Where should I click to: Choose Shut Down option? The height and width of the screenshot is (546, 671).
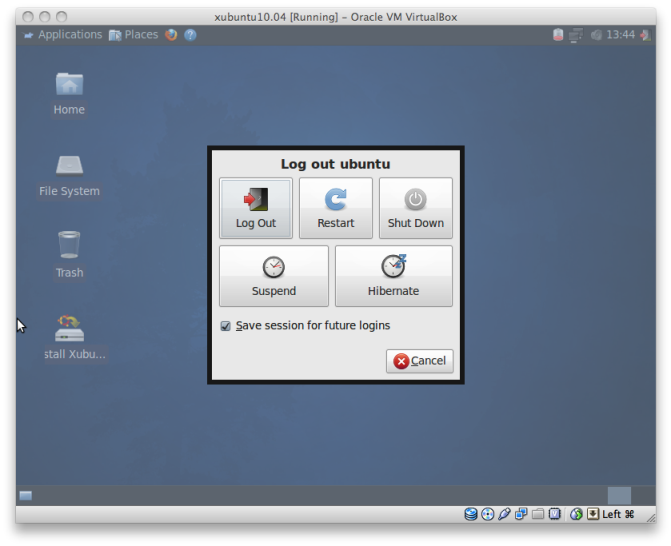(x=416, y=208)
